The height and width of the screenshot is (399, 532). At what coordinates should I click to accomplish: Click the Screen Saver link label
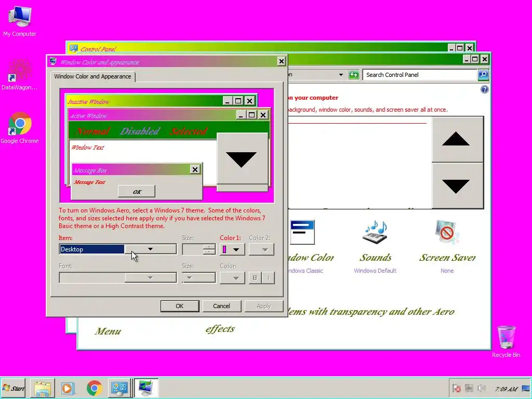tap(447, 258)
